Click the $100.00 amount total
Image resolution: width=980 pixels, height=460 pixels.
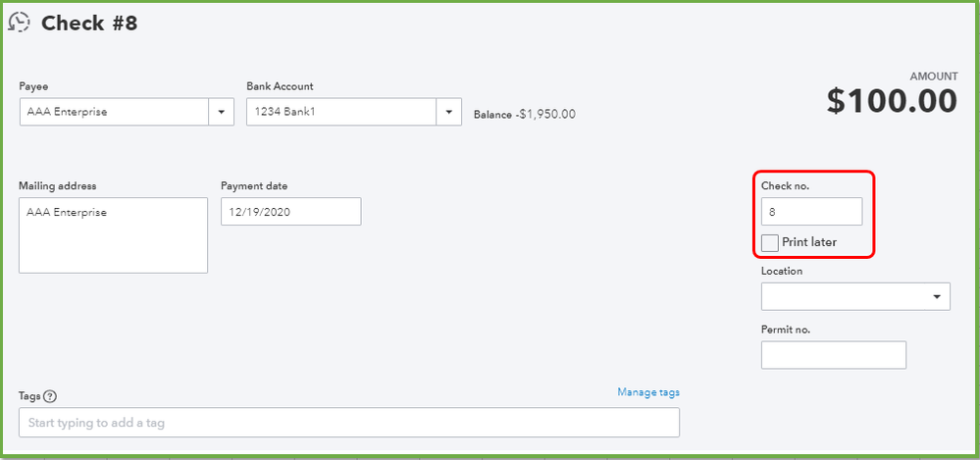(x=891, y=100)
